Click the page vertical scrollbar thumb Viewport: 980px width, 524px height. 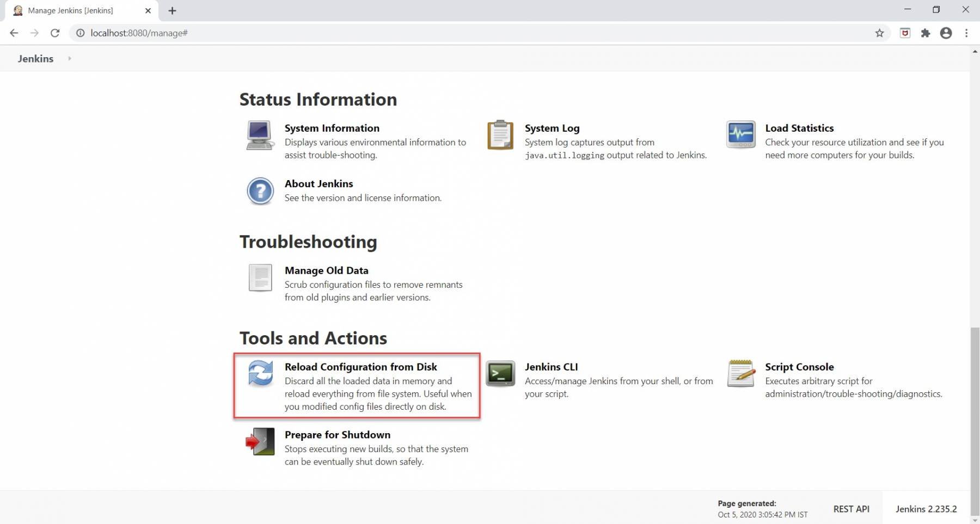[975, 422]
